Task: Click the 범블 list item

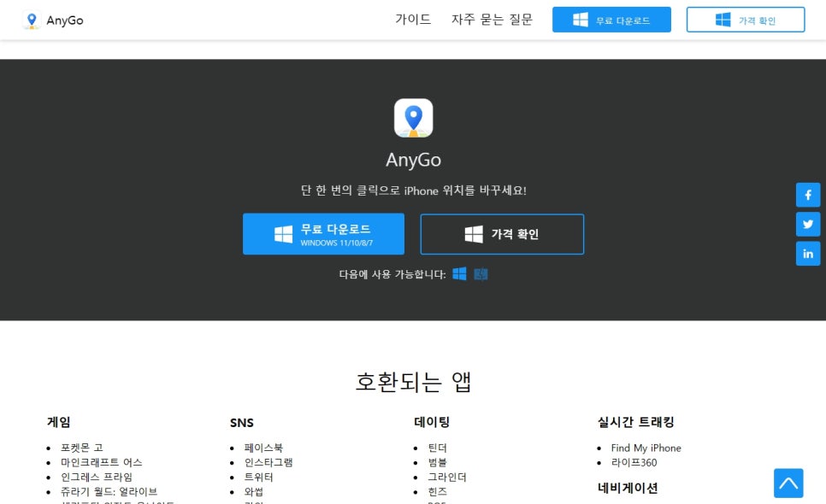Action: click(x=437, y=462)
